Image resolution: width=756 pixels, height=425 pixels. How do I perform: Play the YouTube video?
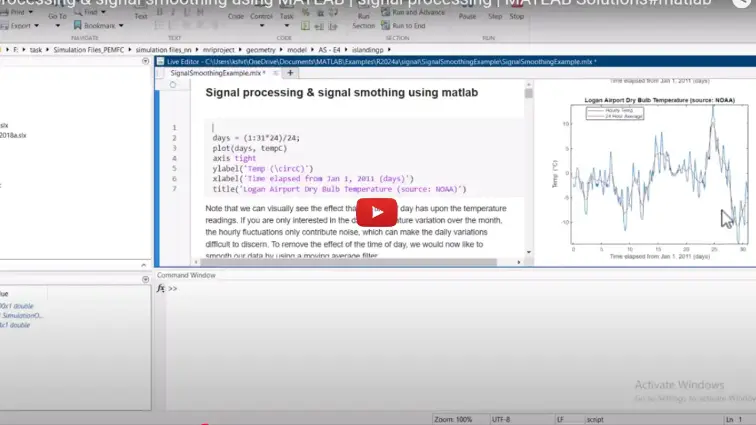click(x=377, y=212)
